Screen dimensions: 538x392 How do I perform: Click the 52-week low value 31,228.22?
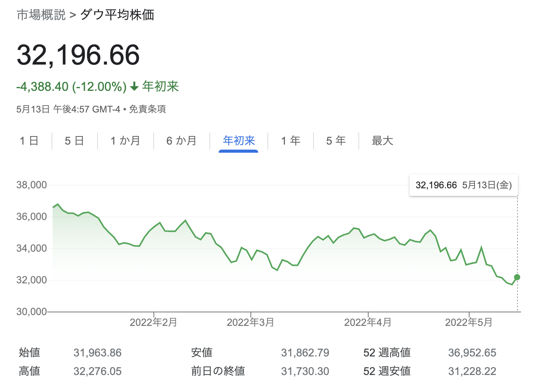pyautogui.click(x=472, y=371)
